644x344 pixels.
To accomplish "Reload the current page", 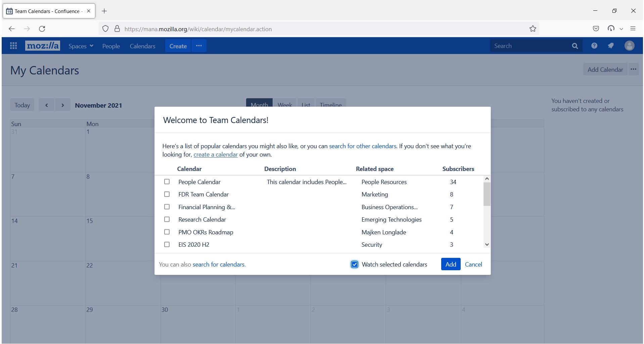I will pyautogui.click(x=42, y=29).
